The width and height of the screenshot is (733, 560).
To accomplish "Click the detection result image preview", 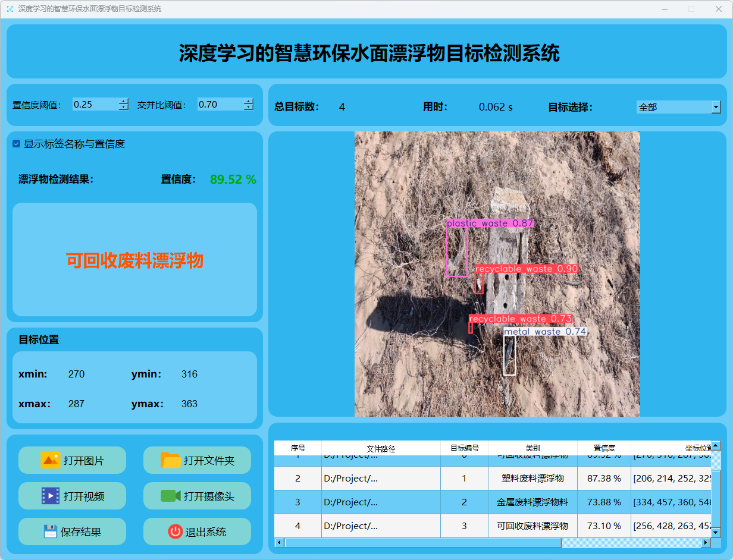I will 497,273.
